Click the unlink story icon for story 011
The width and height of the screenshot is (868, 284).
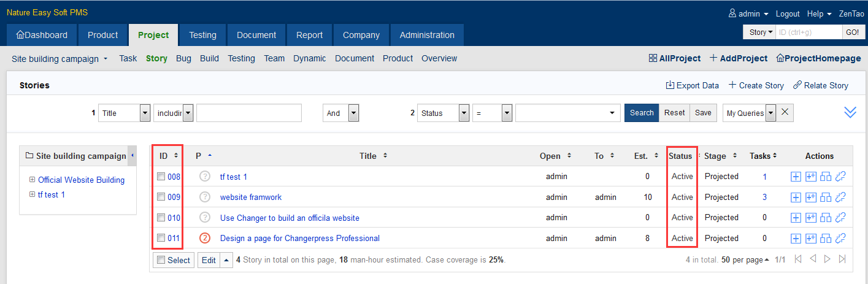coord(841,239)
